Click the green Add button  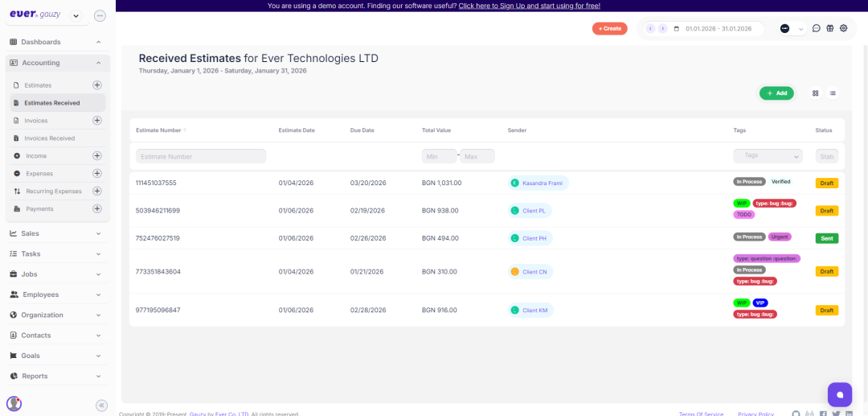click(x=776, y=93)
